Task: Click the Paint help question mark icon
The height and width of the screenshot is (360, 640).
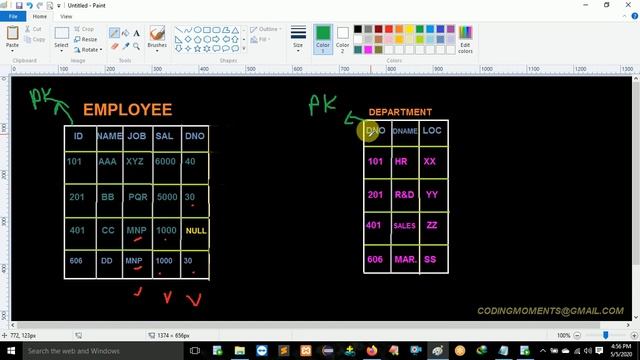Action: pyautogui.click(x=635, y=16)
